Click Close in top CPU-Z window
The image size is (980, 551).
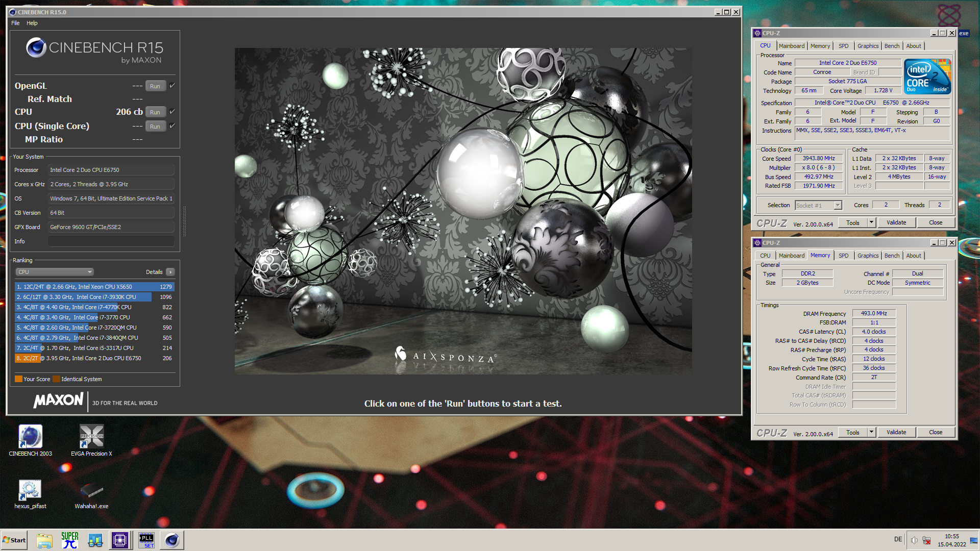(x=936, y=222)
